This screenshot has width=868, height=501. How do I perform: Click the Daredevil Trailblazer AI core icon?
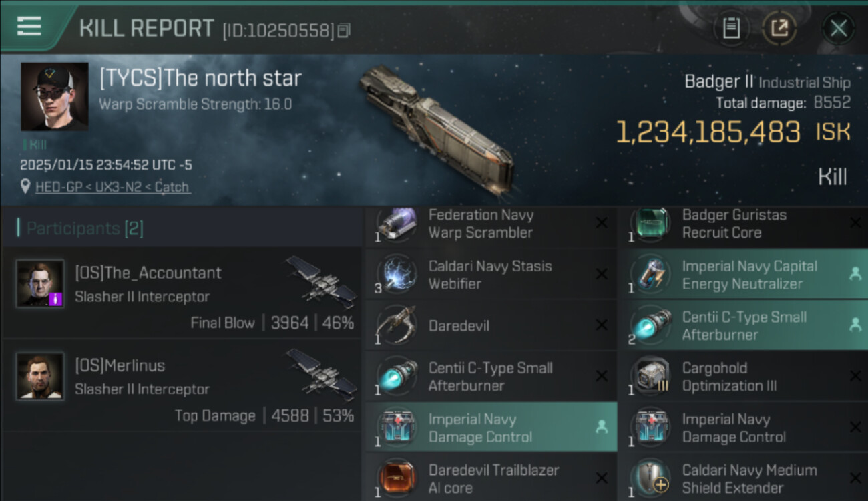397,479
